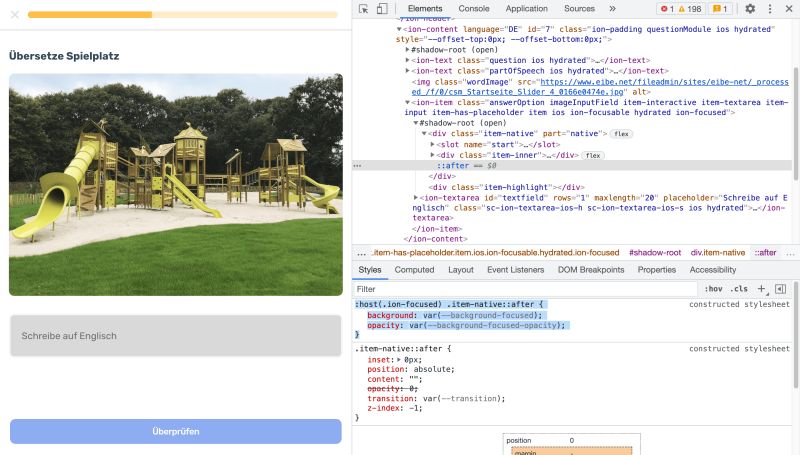This screenshot has height=455, width=800.
Task: Collapse the ion-item #shadow-root node
Action: (x=415, y=123)
